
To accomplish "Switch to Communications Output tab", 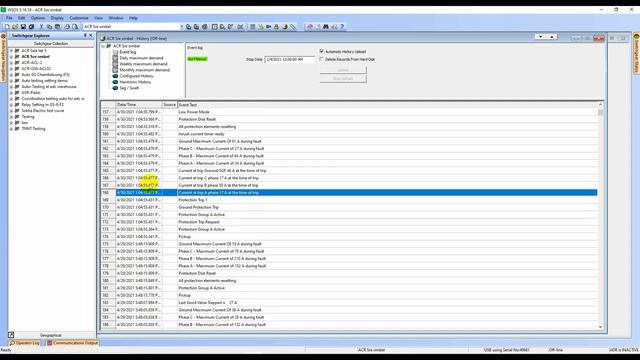I will pos(72,343).
